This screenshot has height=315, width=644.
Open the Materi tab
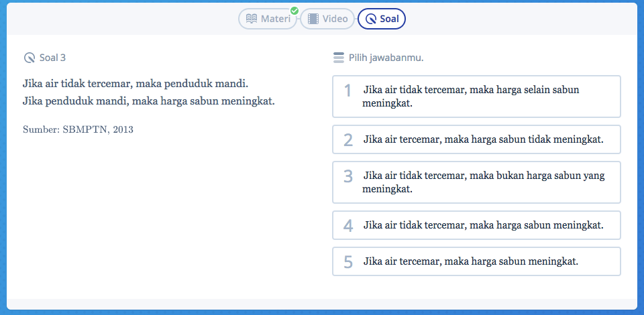[x=268, y=19]
